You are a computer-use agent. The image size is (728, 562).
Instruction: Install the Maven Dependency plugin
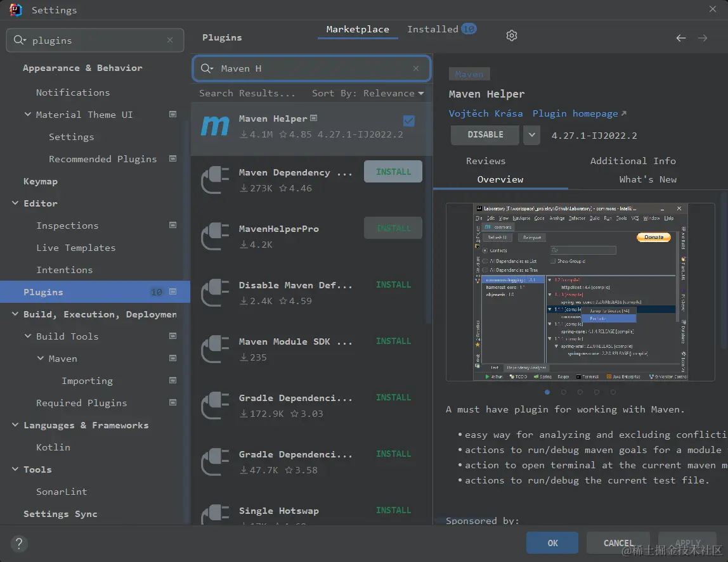[393, 172]
